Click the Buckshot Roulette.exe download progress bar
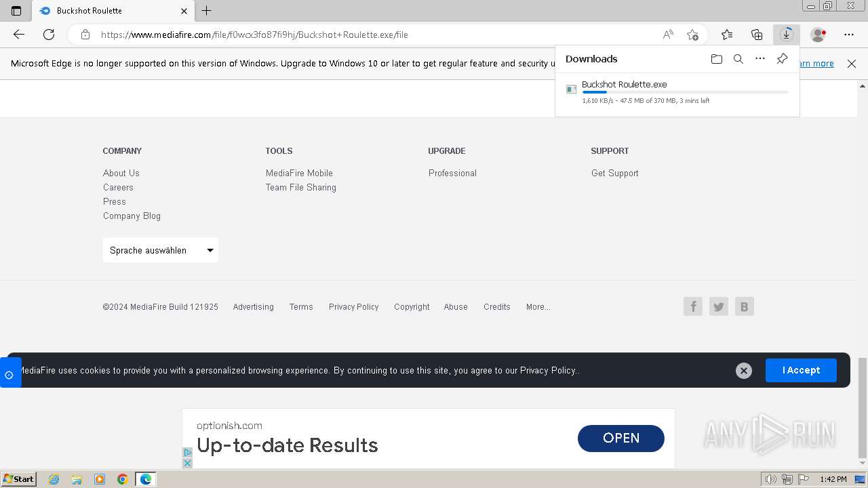The image size is (868, 488). click(685, 92)
